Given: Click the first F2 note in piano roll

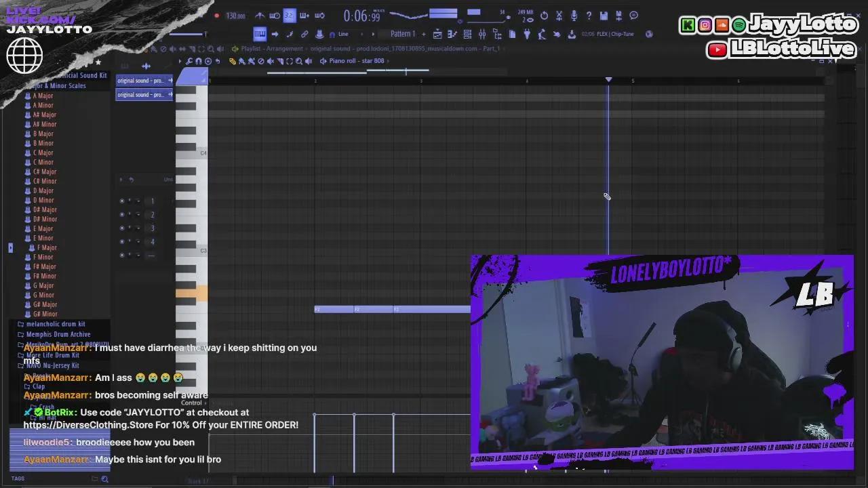Looking at the screenshot, I should (334, 309).
